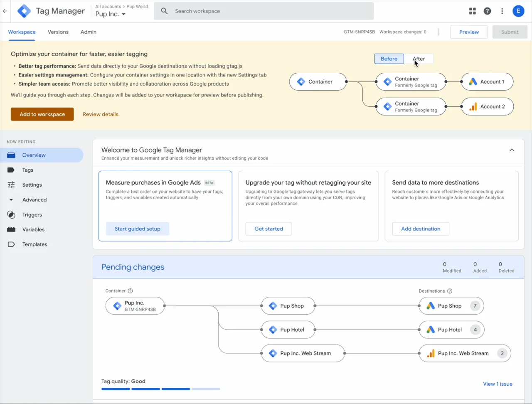This screenshot has height=404, width=532.
Task: Click the search magnifier icon
Action: click(164, 11)
